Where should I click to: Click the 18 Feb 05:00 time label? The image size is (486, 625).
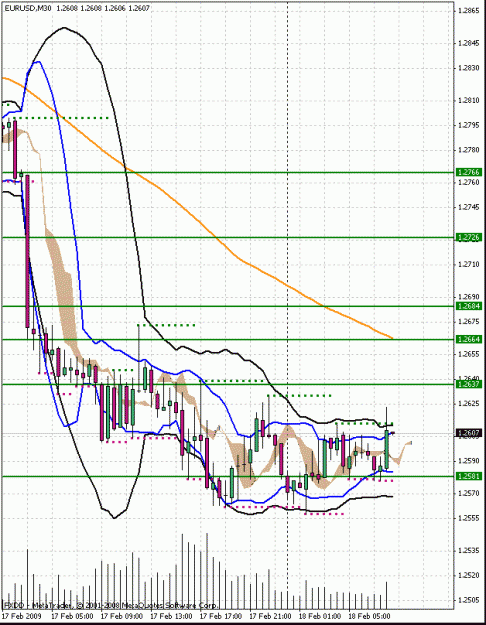click(369, 616)
